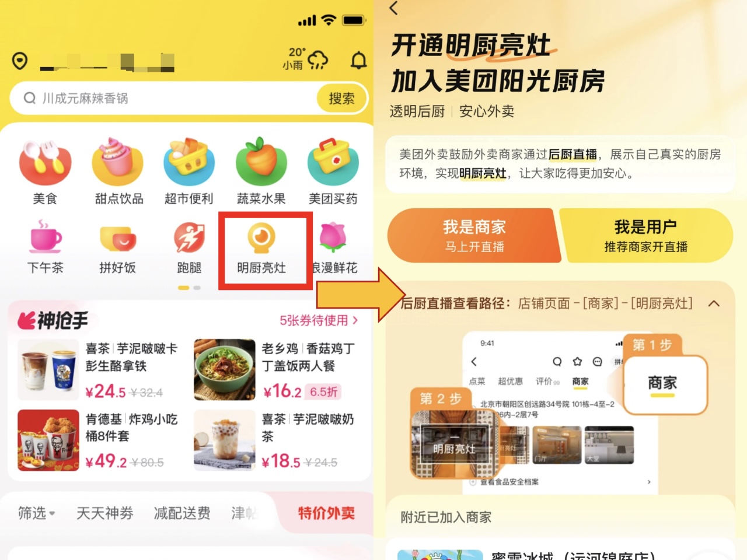Click the 搜索 search button
Screen dimensions: 747x560
point(342,98)
